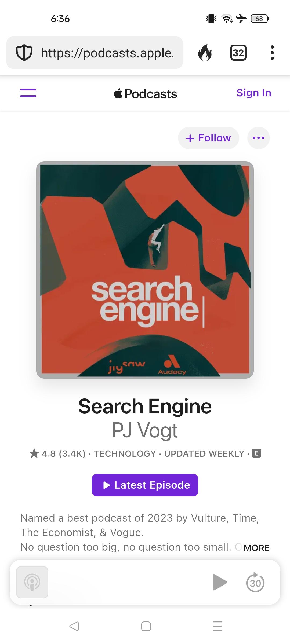The height and width of the screenshot is (644, 290).
Task: Tap the Android back navigation button
Action: [74, 626]
